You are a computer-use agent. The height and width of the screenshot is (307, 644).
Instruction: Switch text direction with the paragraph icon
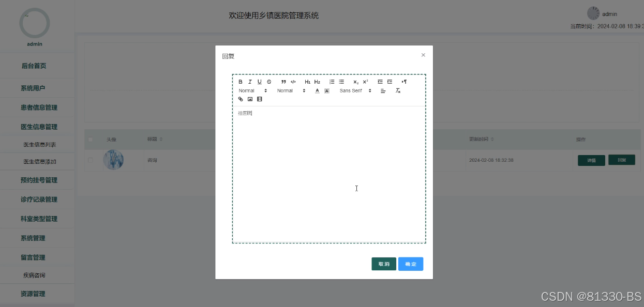point(405,82)
